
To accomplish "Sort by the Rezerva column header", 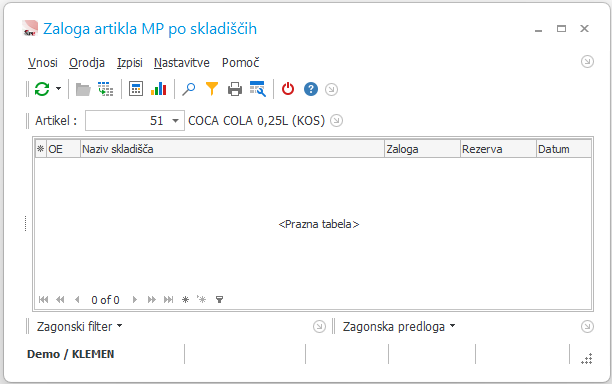I will 498,149.
